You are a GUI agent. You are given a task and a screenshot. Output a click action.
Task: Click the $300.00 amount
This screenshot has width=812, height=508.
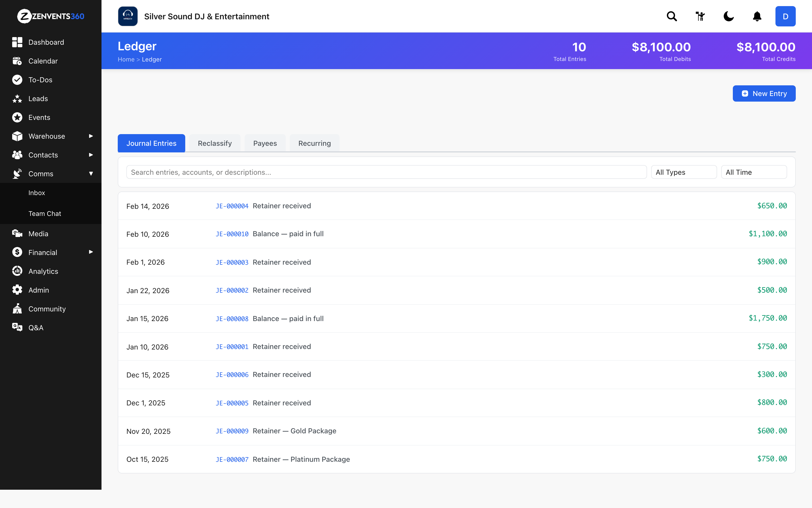pos(772,374)
